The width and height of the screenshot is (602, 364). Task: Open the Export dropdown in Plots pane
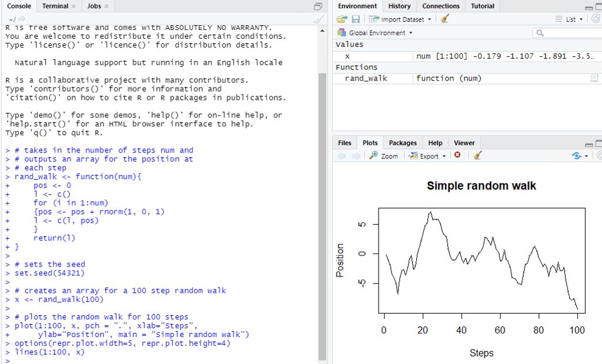tap(444, 156)
